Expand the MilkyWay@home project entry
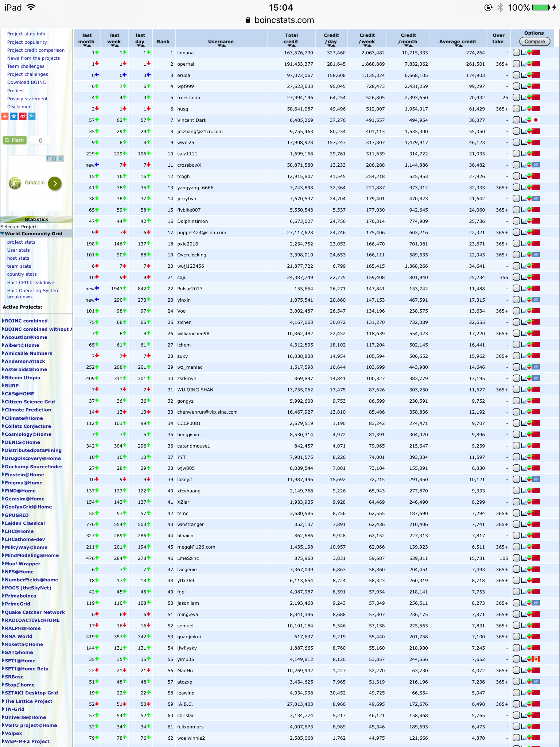This screenshot has width=560, height=747. (3, 547)
